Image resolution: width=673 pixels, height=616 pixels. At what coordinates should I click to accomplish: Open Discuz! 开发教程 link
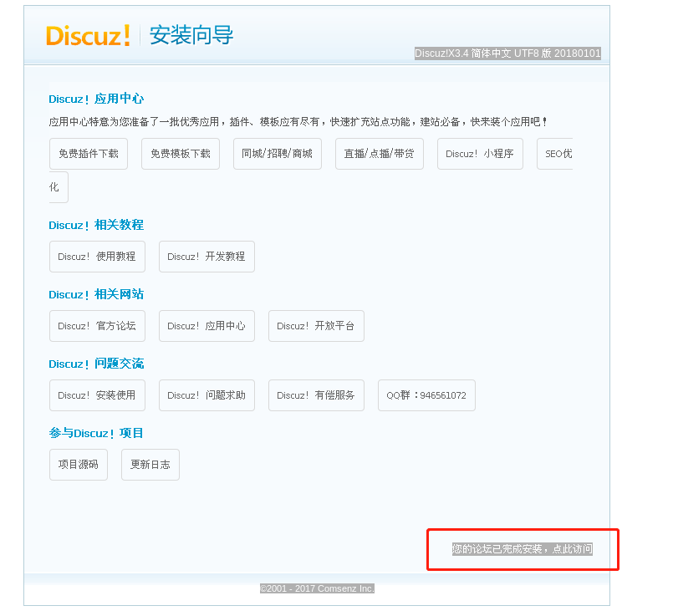coord(206,257)
